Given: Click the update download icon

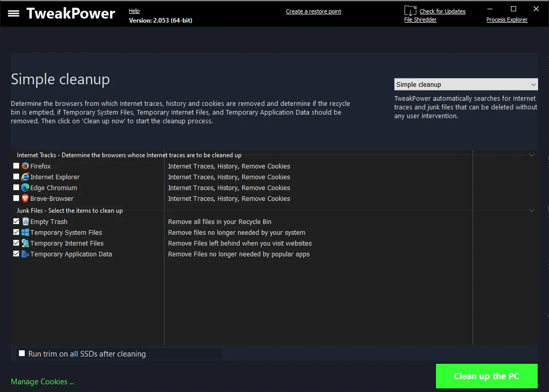Looking at the screenshot, I should [x=410, y=10].
